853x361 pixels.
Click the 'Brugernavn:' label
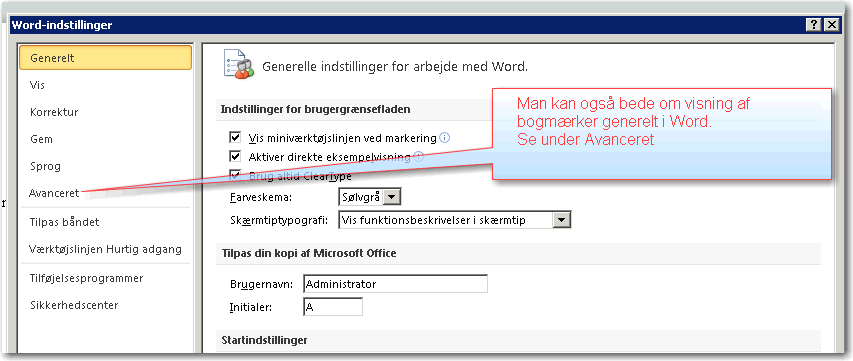tap(262, 284)
